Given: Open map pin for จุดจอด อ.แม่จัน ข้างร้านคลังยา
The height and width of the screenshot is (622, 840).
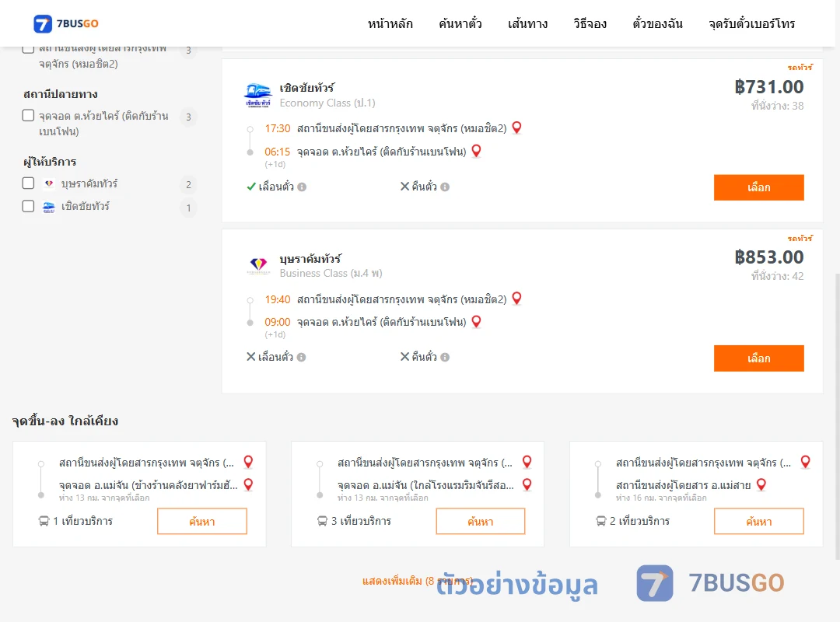Looking at the screenshot, I should (x=249, y=485).
